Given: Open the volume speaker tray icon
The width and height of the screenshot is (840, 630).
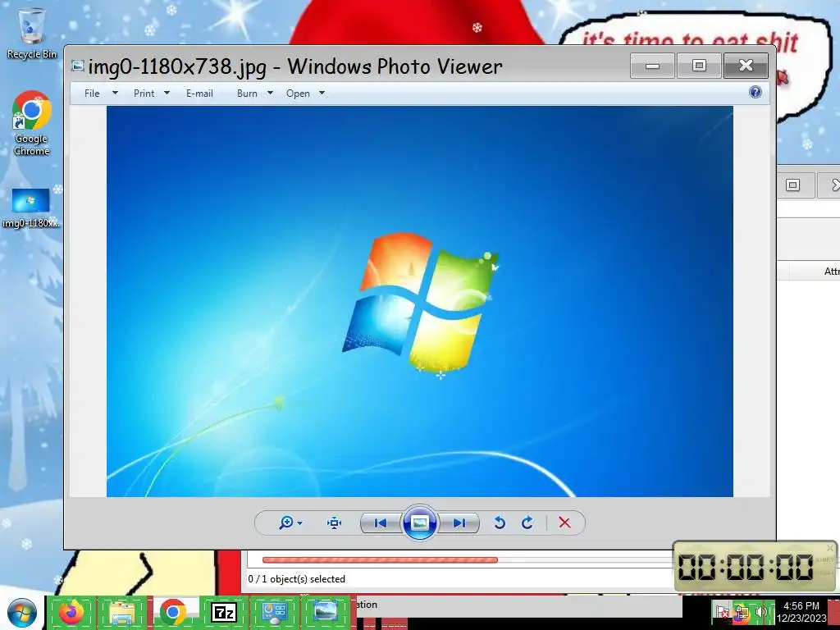Looking at the screenshot, I should click(x=760, y=612).
